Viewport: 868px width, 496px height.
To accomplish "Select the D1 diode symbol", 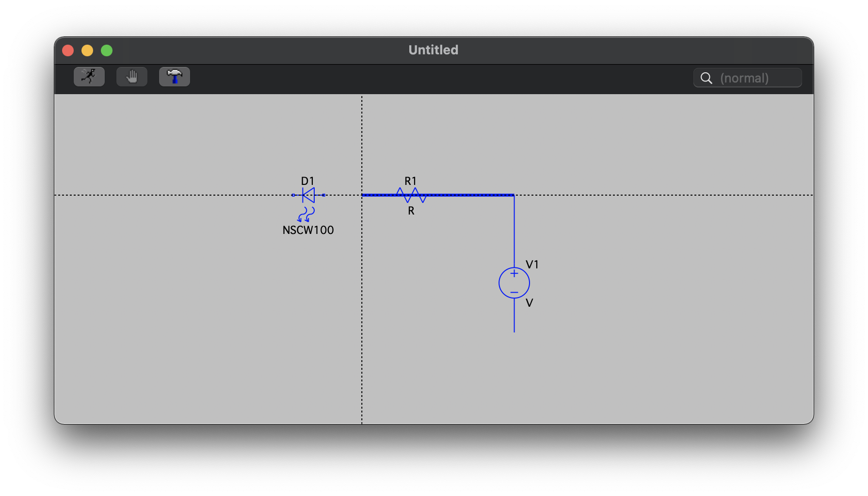I will pos(308,195).
